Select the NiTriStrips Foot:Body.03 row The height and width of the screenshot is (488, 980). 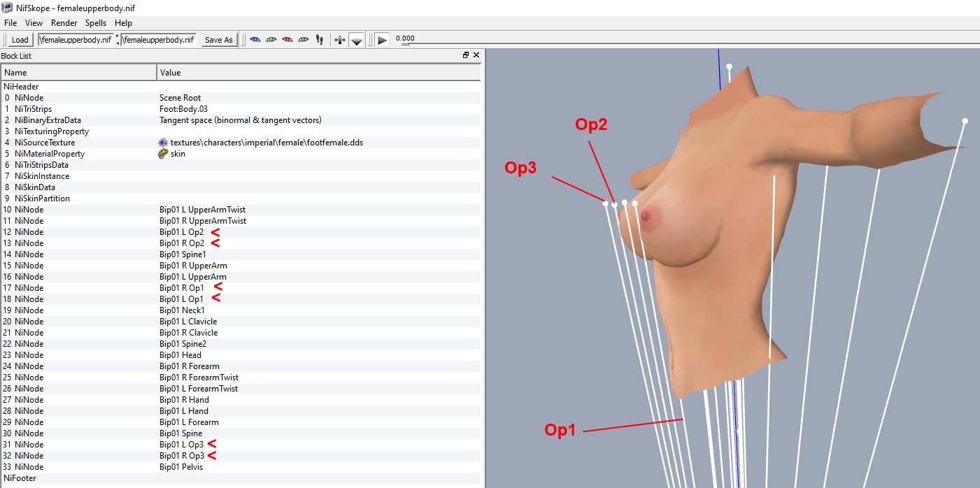point(241,109)
